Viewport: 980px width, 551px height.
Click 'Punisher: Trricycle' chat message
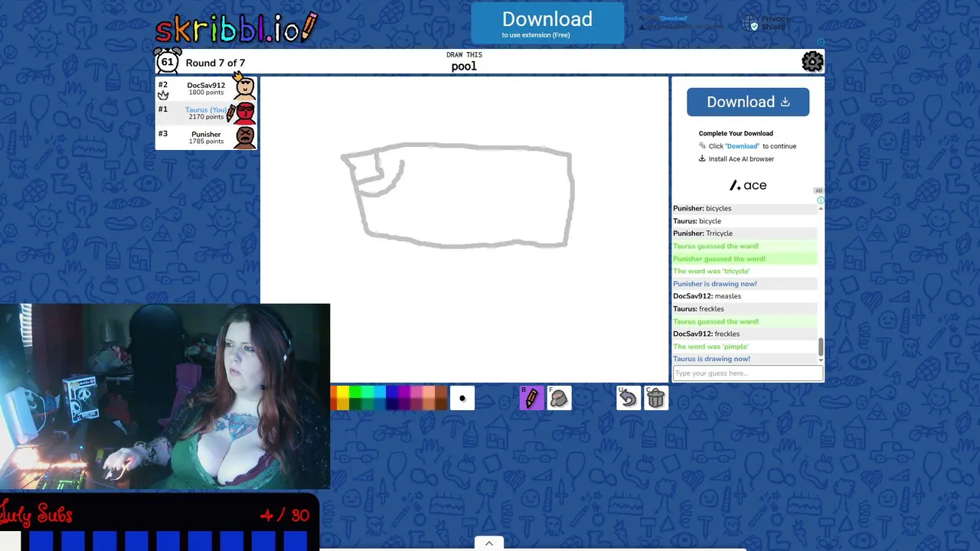(x=703, y=233)
